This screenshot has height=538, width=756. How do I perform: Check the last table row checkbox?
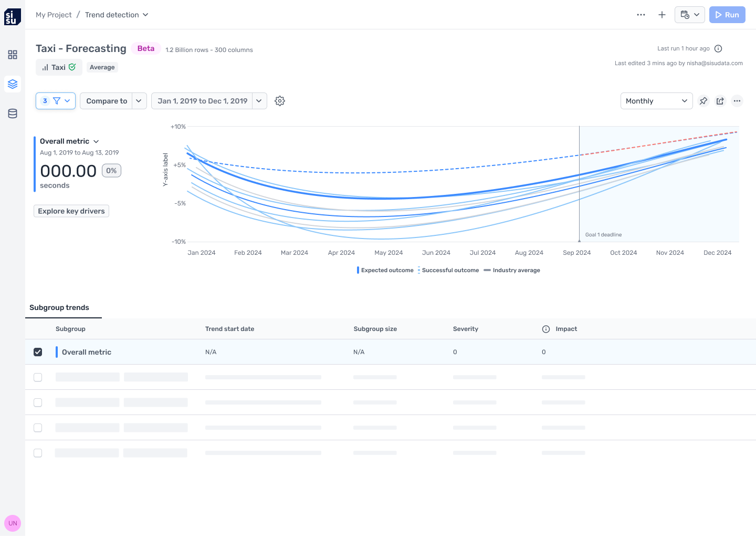pyautogui.click(x=38, y=453)
